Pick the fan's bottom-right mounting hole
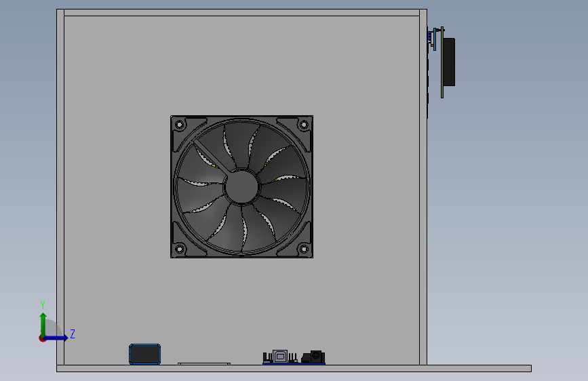This screenshot has width=588, height=381. pos(304,249)
